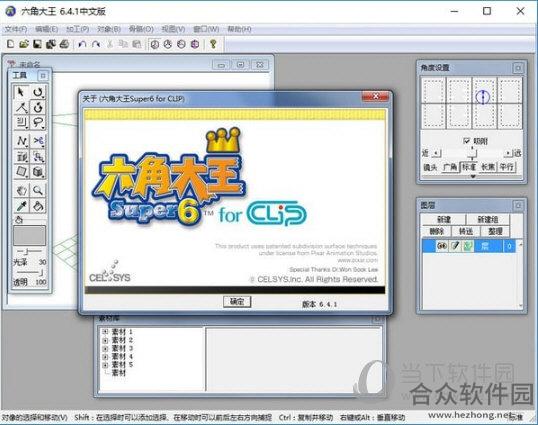
Task: Expand the 素材 1 tree node
Action: [x=105, y=332]
